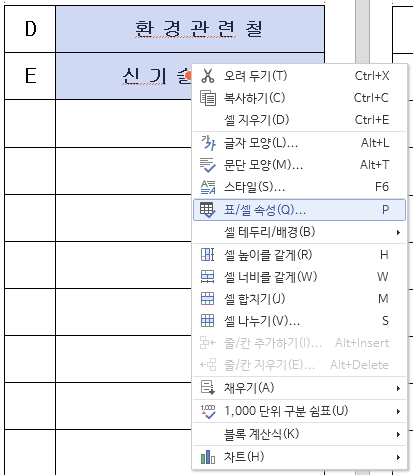Viewport: 413px width, 475px height.
Task: Click the Ctrl+C shortcut label
Action: tap(371, 98)
